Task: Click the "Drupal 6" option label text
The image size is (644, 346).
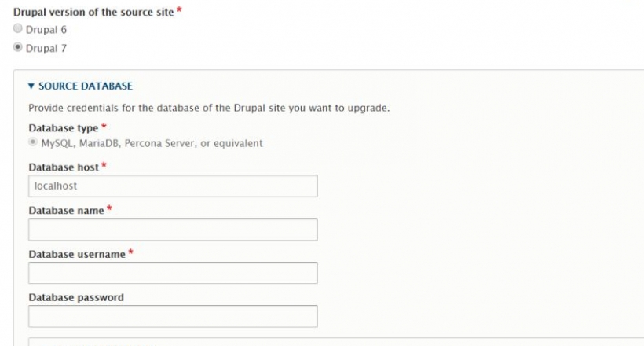Action: (46, 30)
